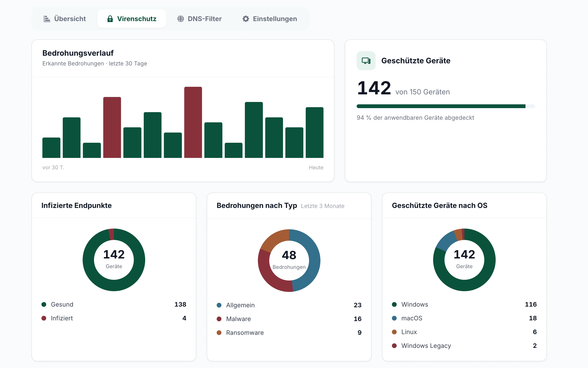This screenshot has height=368, width=588.
Task: Select the Virenschutz tab
Action: (131, 19)
